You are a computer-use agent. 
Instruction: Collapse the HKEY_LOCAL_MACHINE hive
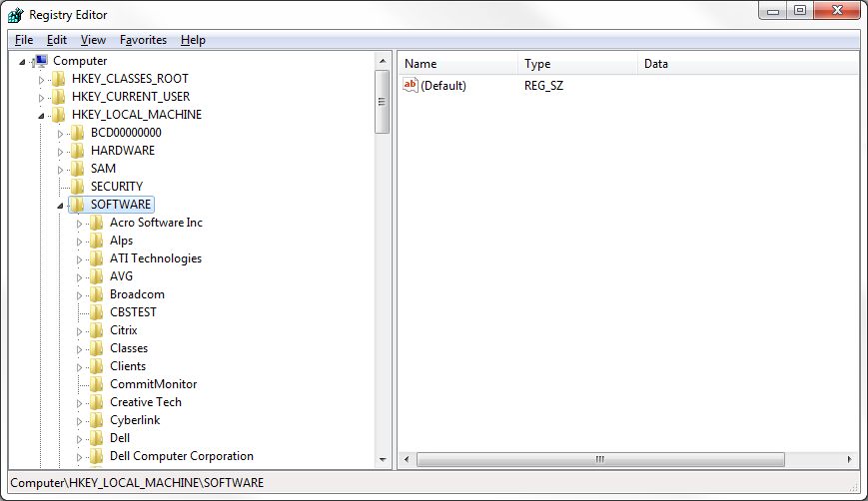coord(41,116)
